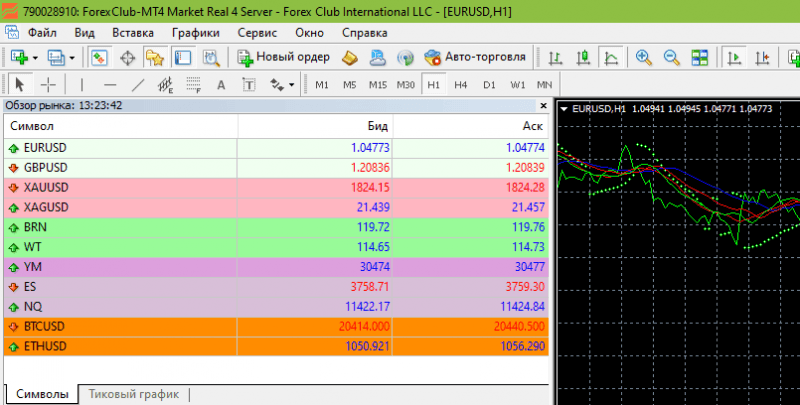Select the Fibonacci Retracement tool
This screenshot has width=800, height=405.
193,85
